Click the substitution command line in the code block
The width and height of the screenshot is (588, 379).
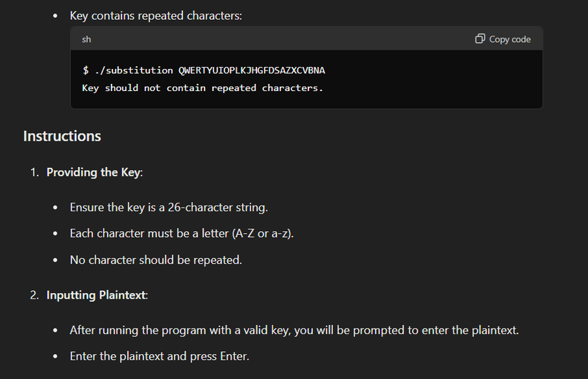(x=204, y=70)
